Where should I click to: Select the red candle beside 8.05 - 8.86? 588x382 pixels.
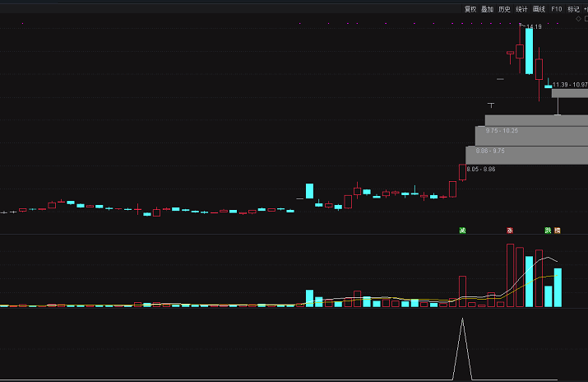tap(462, 172)
